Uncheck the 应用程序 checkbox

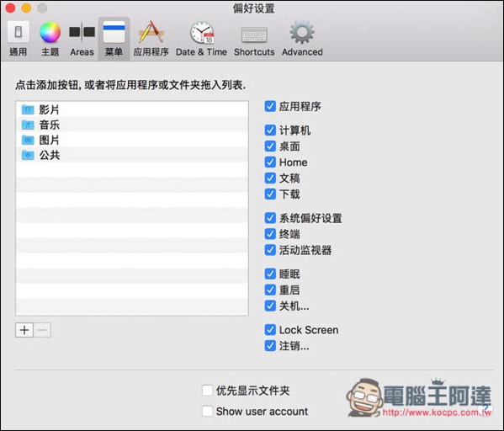click(x=270, y=106)
